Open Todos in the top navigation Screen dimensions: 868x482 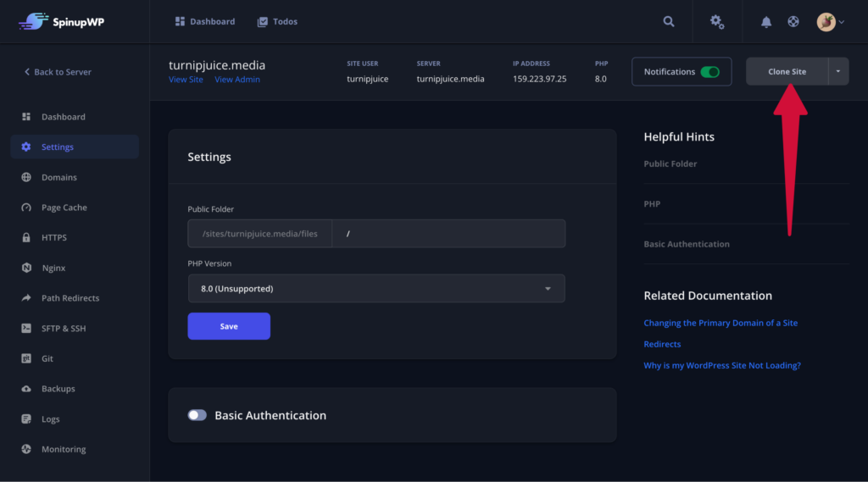[277, 21]
